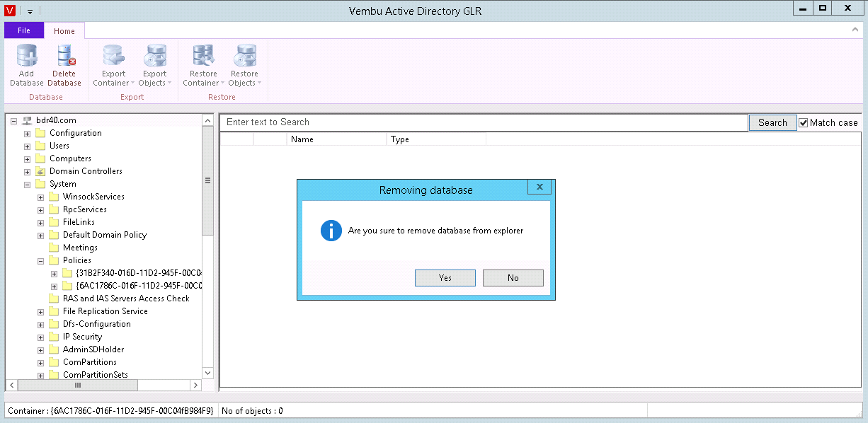The height and width of the screenshot is (423, 868).
Task: Click the Meetings folder icon
Action: click(54, 248)
